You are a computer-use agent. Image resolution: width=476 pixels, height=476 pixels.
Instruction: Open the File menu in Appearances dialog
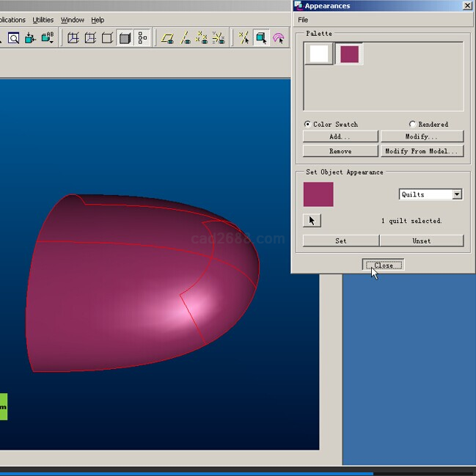pyautogui.click(x=303, y=20)
